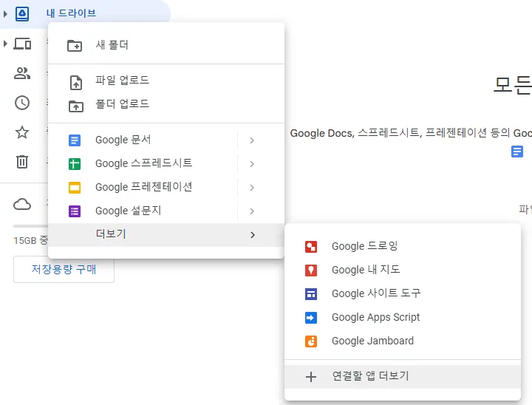The height and width of the screenshot is (405, 532).
Task: Click the new folder icon in the menu
Action: coord(75,46)
